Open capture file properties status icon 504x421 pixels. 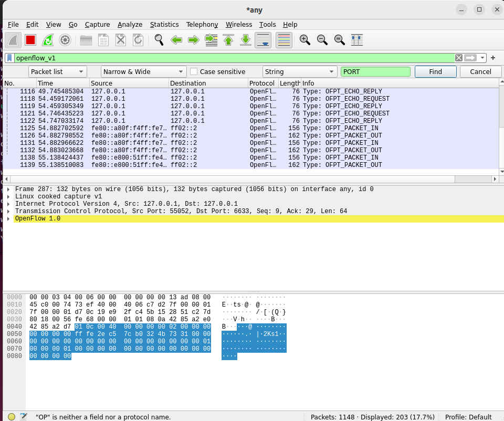pos(24,417)
